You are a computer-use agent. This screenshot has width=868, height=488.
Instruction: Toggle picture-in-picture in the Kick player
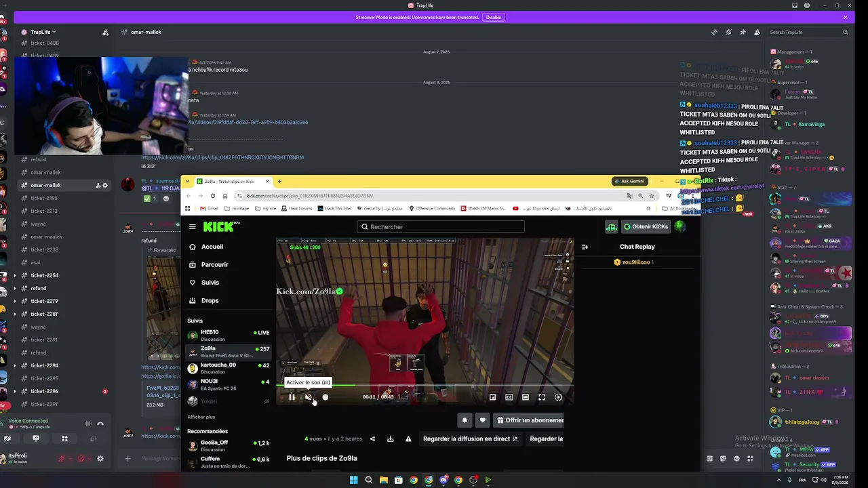493,397
